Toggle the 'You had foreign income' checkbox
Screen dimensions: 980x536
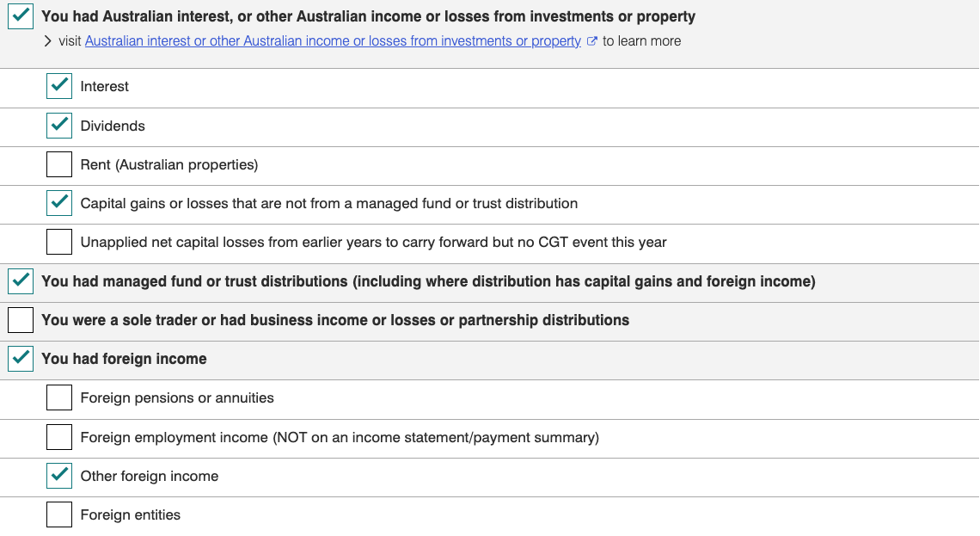(x=21, y=359)
